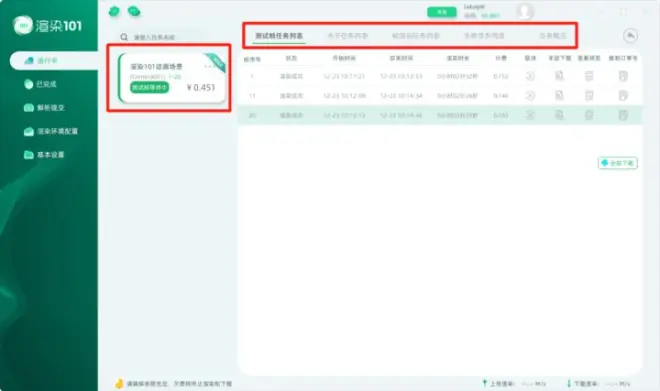The width and height of the screenshot is (660, 391).
Task: Click the username beside the avatar
Action: pos(474,7)
